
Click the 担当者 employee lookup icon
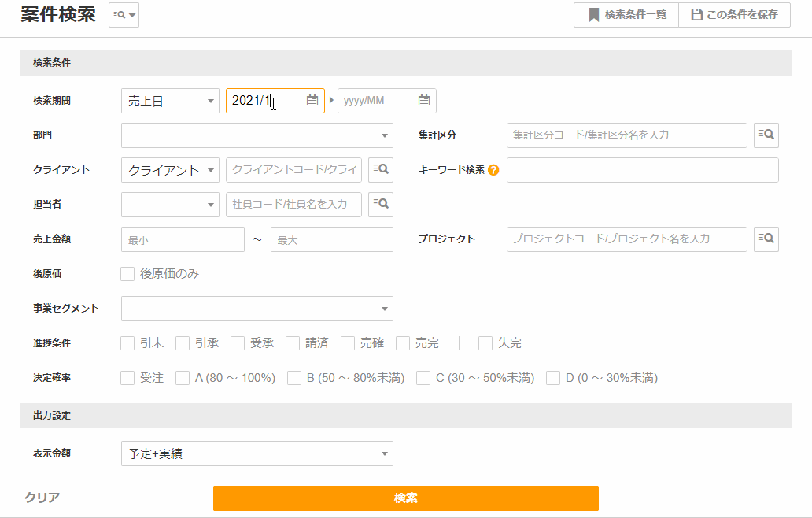[x=381, y=204]
